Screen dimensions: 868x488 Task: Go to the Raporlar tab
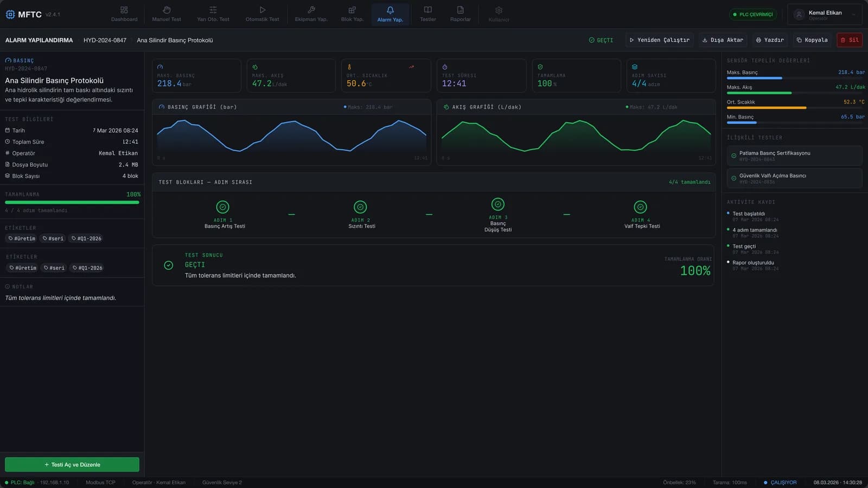pyautogui.click(x=461, y=14)
